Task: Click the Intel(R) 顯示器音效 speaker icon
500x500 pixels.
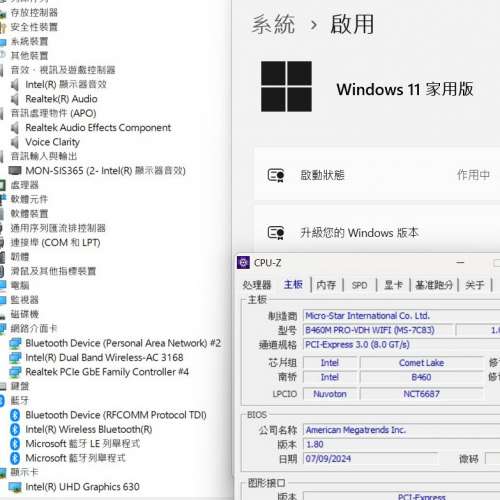Action: pos(15,85)
